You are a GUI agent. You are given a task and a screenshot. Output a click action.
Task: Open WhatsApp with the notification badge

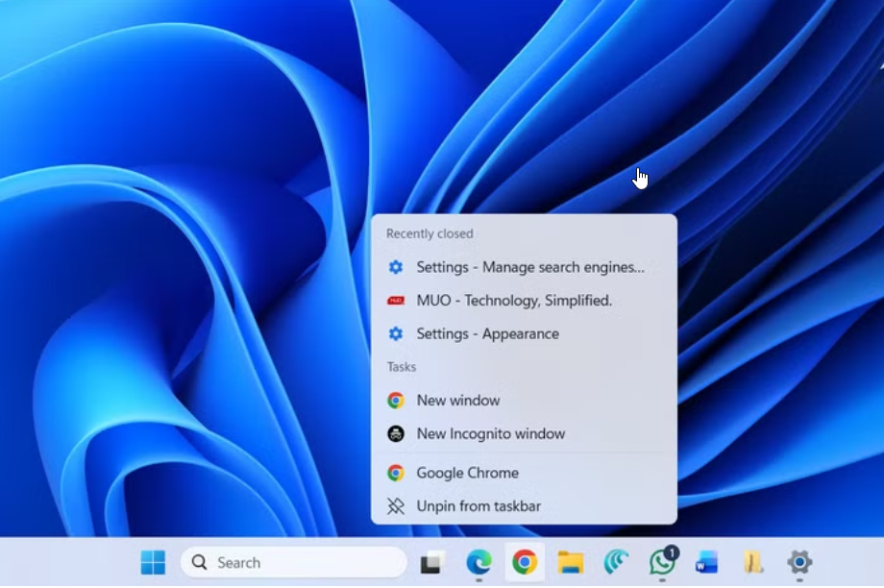[x=662, y=562]
